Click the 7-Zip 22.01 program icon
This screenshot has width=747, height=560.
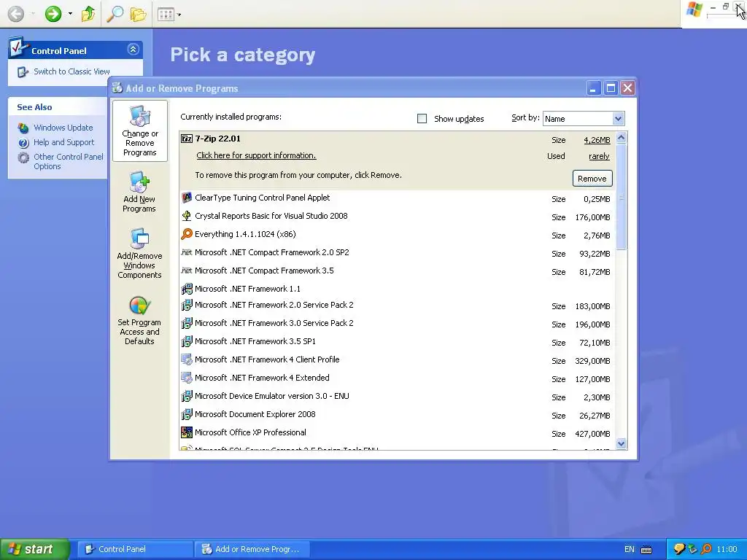click(x=187, y=139)
